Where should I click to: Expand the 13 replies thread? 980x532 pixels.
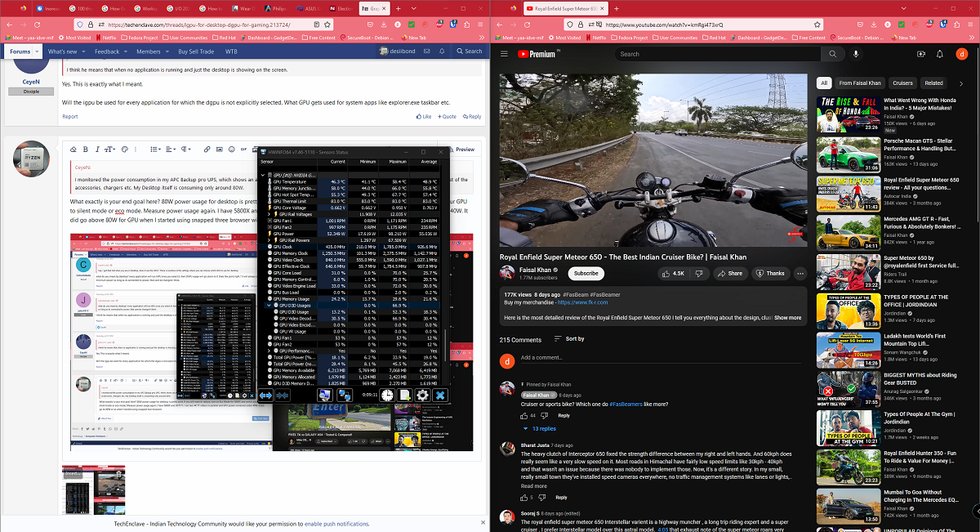540,428
